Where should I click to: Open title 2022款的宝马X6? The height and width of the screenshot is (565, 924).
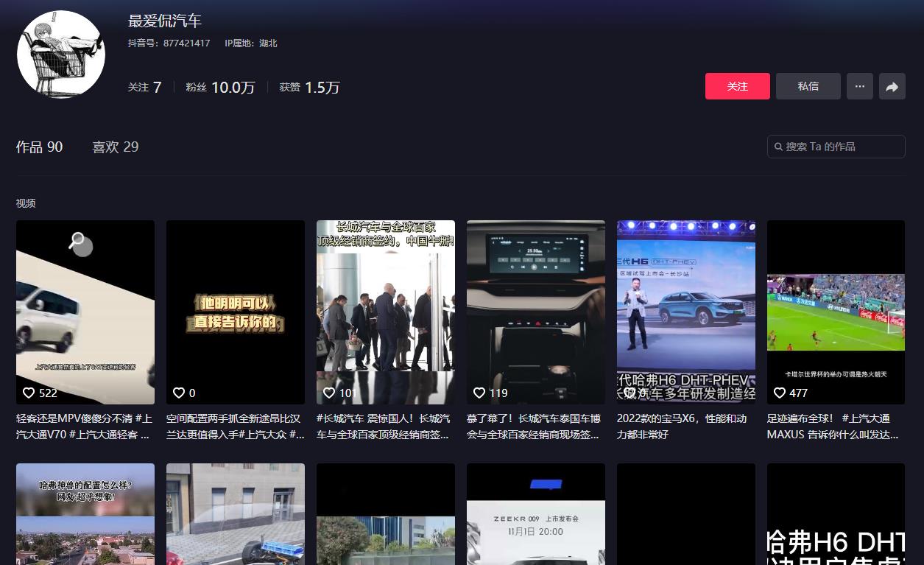coord(683,427)
